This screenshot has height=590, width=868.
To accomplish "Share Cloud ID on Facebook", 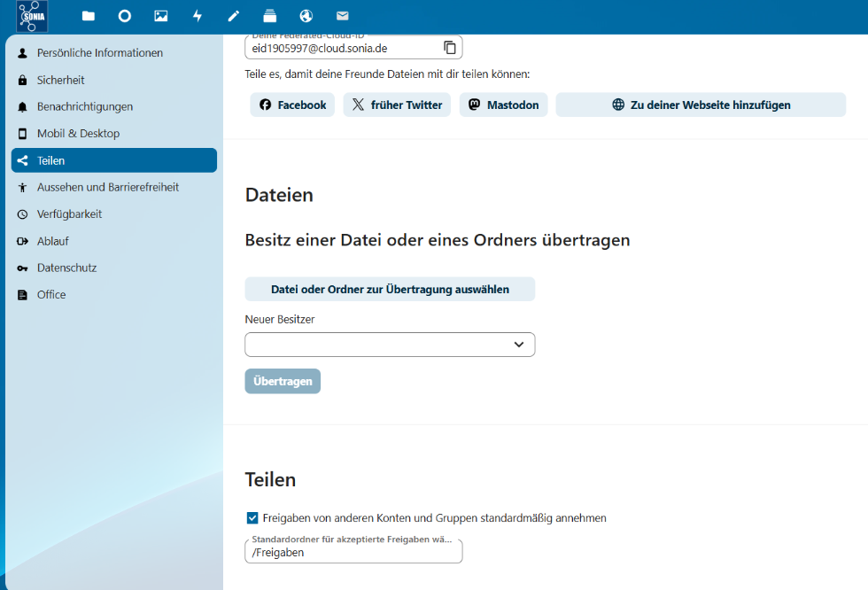I will tap(292, 105).
